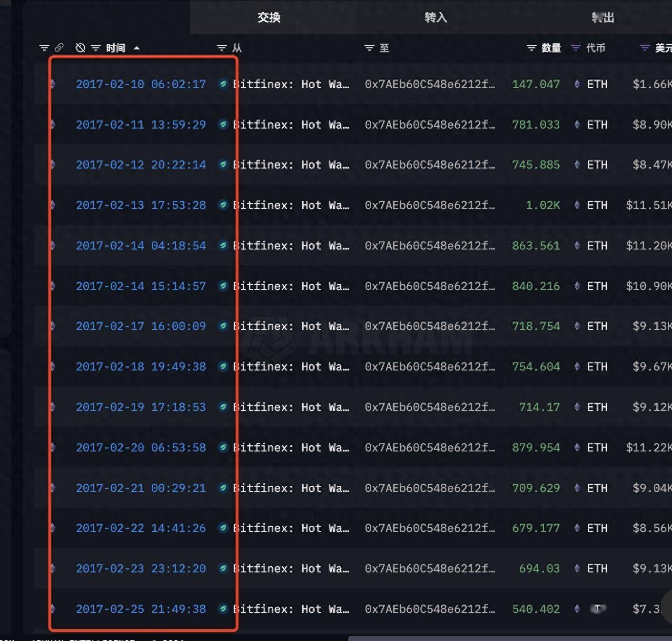The width and height of the screenshot is (672, 641).
Task: Open the filter for the 至 column
Action: coord(369,48)
